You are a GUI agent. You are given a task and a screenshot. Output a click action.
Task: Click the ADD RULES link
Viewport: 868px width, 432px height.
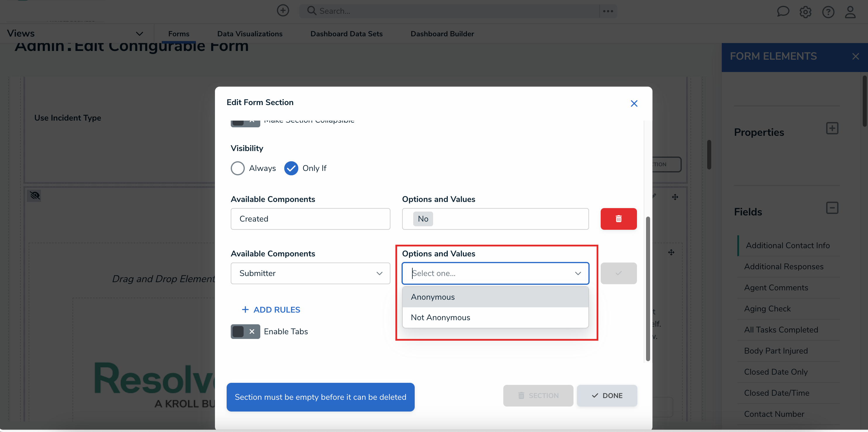pyautogui.click(x=271, y=310)
